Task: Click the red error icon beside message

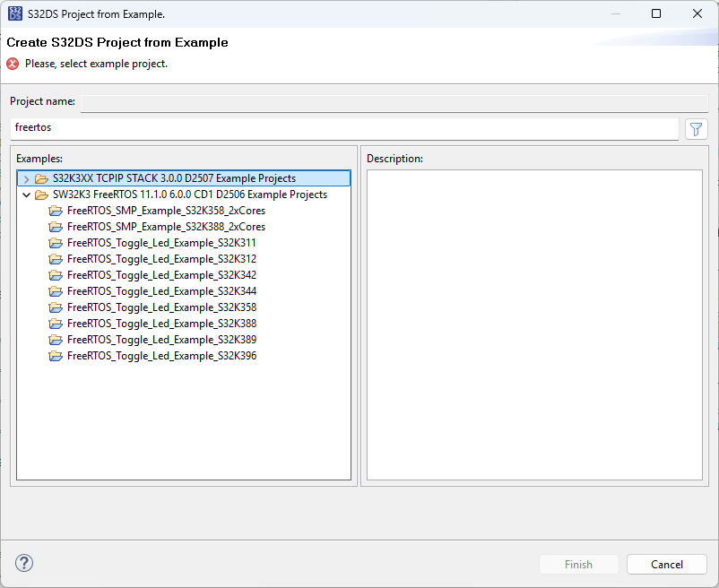Action: (x=13, y=64)
